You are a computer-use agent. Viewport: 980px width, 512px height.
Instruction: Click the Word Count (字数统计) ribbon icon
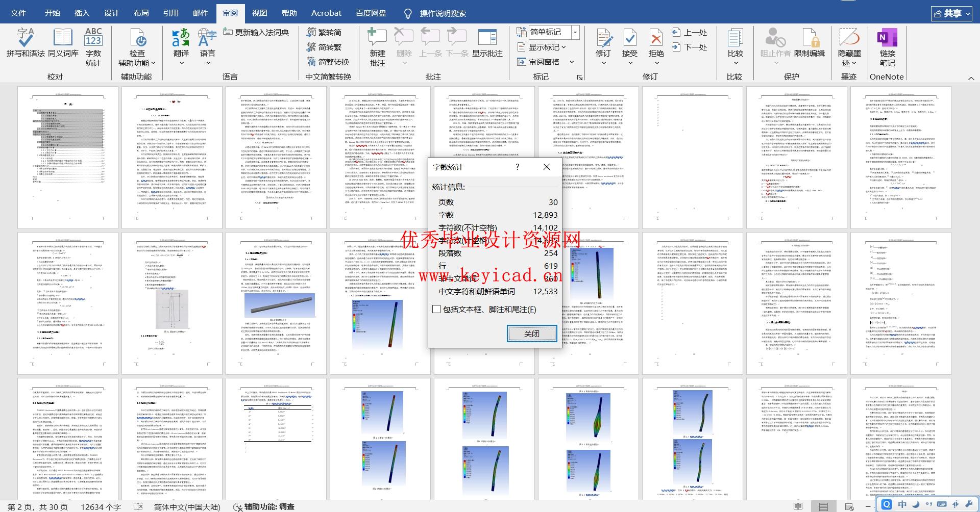click(93, 47)
